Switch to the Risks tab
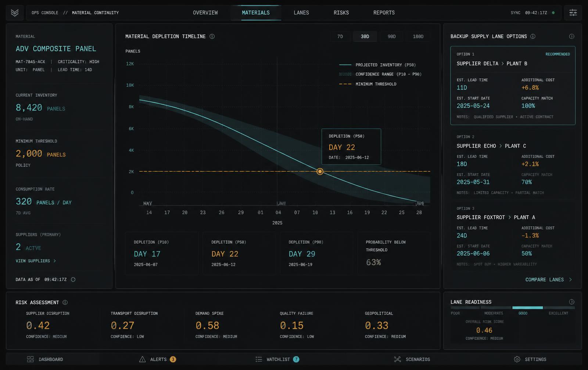This screenshot has height=370, width=588. click(x=341, y=13)
